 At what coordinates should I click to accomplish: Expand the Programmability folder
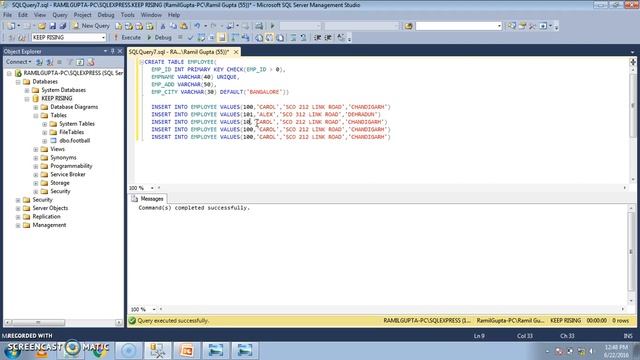[36, 166]
